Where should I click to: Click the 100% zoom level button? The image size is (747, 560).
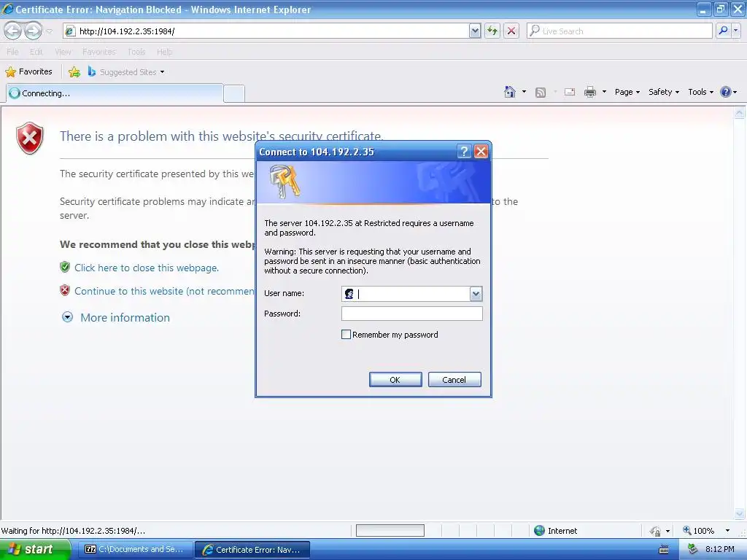coord(699,531)
